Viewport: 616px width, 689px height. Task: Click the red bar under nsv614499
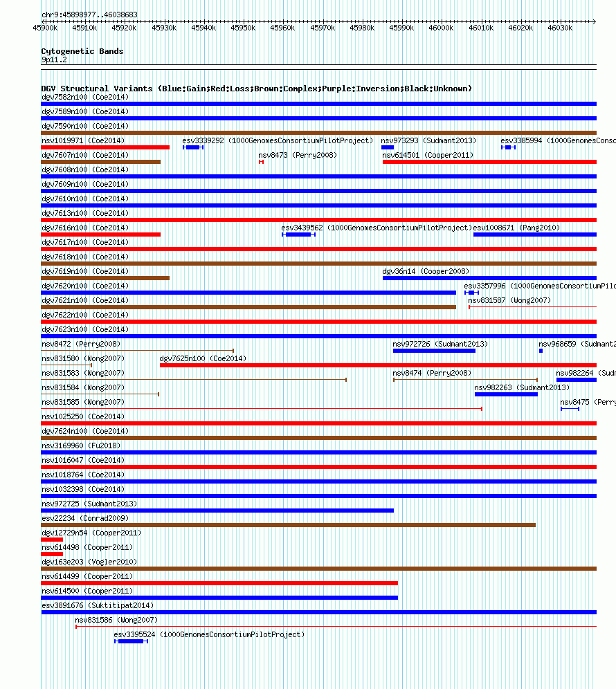219,582
